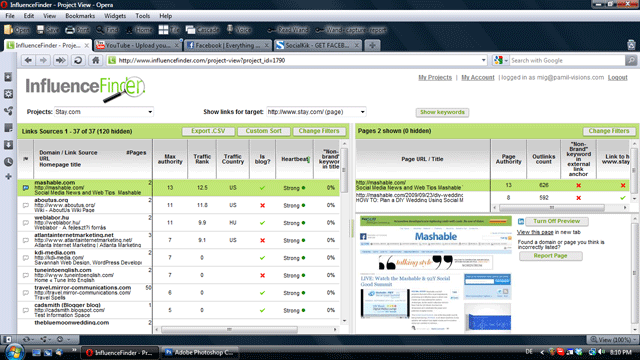The width and height of the screenshot is (640, 360).
Task: Click the Export .CSV button
Action: (208, 131)
